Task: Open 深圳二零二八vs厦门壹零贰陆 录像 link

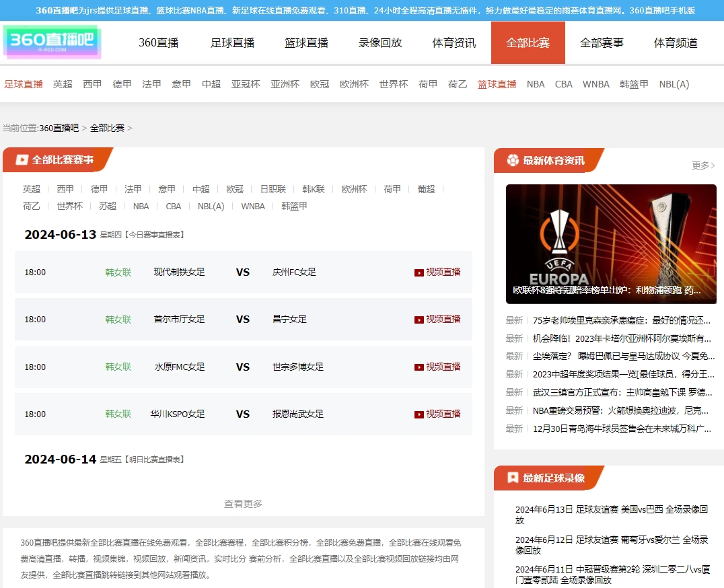Action: click(x=613, y=575)
